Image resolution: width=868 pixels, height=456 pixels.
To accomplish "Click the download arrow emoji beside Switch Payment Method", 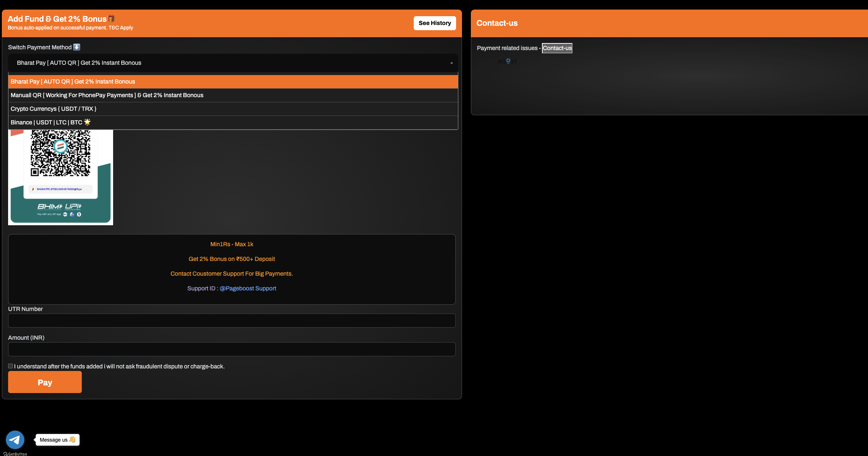I will coord(76,47).
